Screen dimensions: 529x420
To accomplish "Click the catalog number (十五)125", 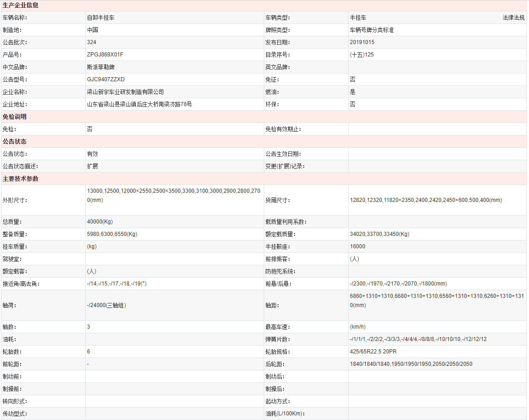I will (362, 55).
